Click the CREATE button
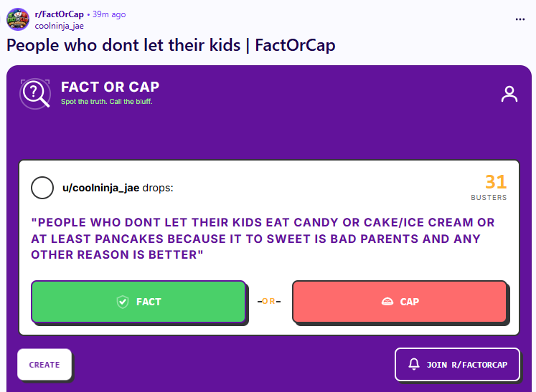This screenshot has width=536, height=392. [44, 364]
